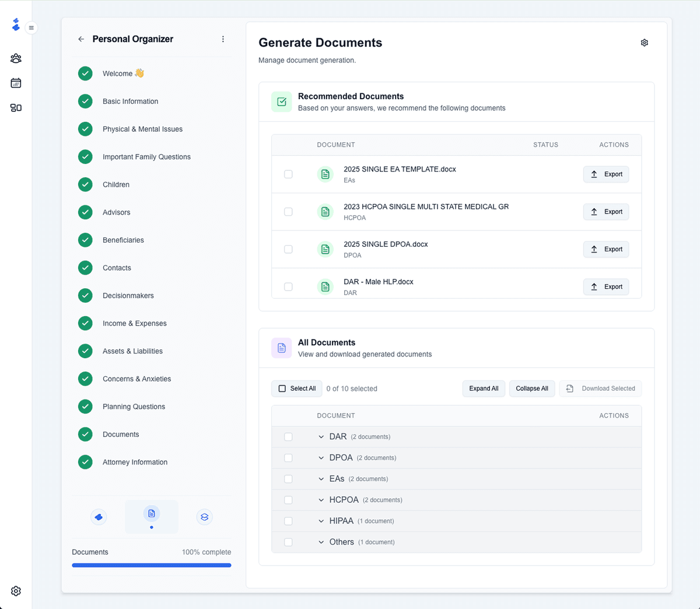Open the Beneficiaries section

(x=123, y=240)
